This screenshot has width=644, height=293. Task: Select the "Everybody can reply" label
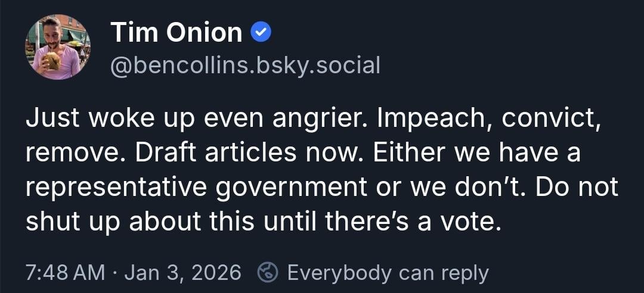(x=388, y=273)
